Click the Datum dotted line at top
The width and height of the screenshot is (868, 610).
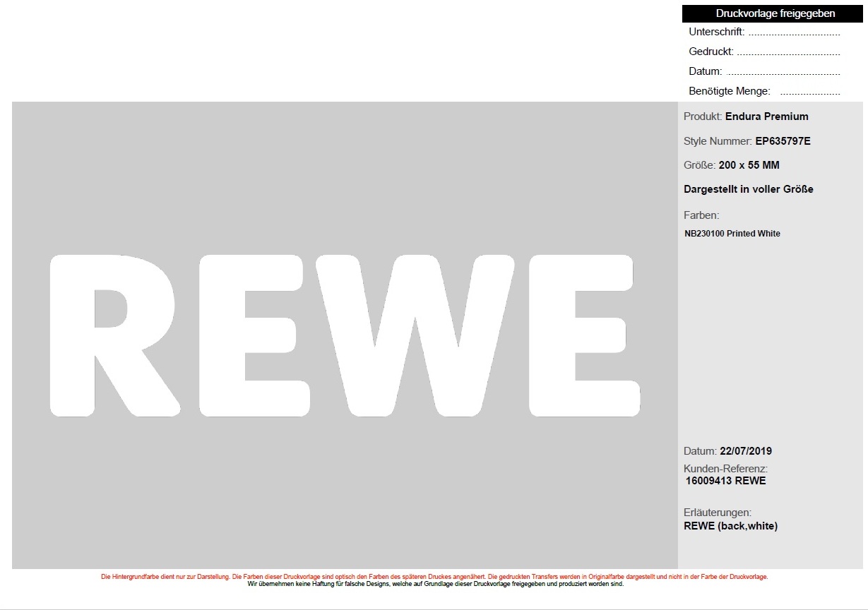click(783, 73)
